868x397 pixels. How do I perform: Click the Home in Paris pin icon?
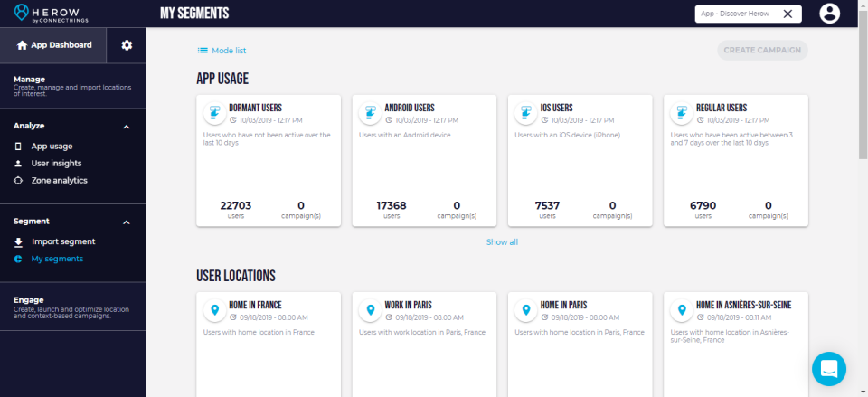tap(525, 310)
